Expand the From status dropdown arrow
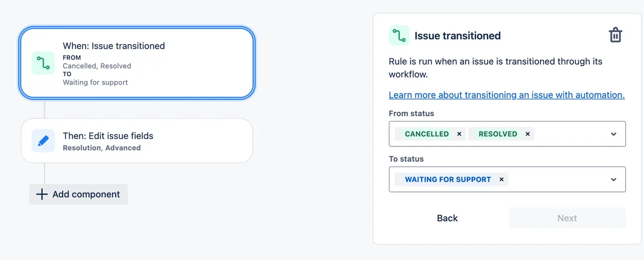644x260 pixels. pyautogui.click(x=613, y=134)
